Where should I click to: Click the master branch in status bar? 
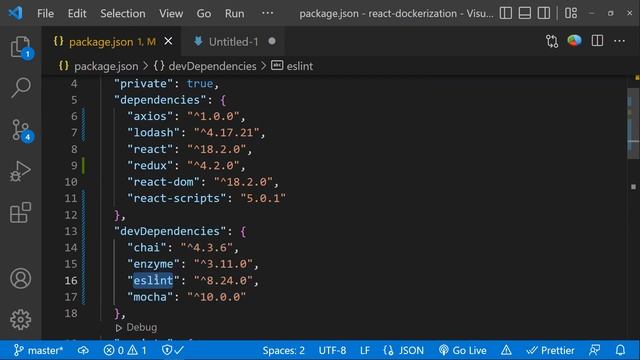click(x=39, y=350)
